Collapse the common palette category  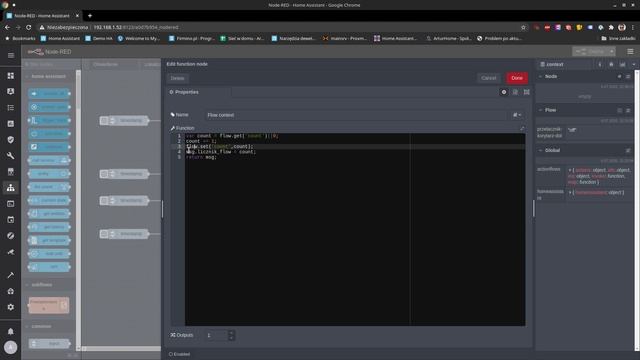coord(41,326)
